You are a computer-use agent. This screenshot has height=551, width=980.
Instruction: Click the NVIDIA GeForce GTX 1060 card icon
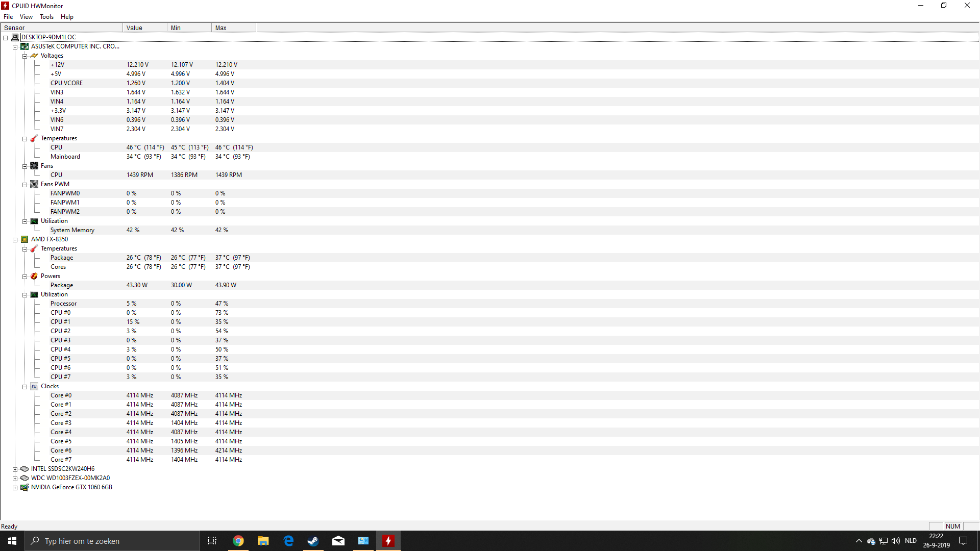pos(24,487)
